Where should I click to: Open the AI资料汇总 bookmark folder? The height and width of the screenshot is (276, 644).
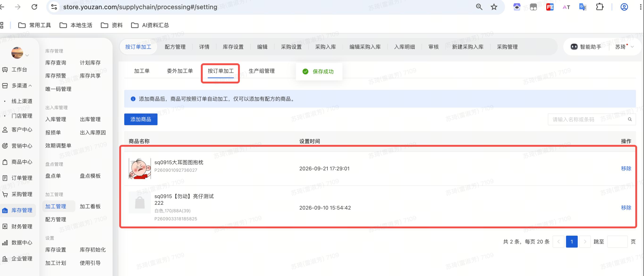(150, 25)
